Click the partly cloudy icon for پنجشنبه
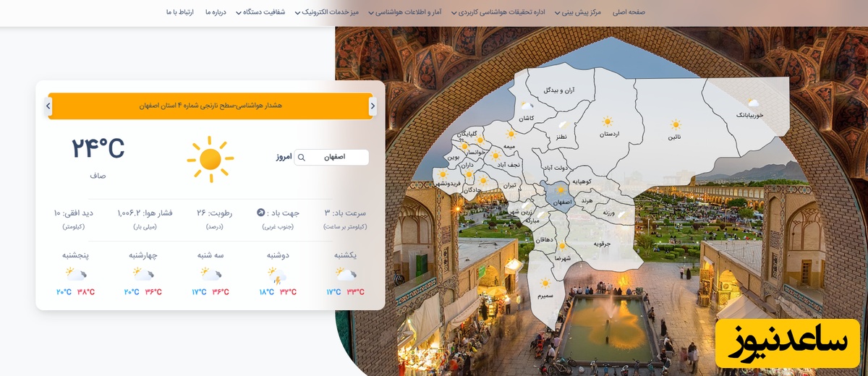The width and height of the screenshot is (868, 376). tap(75, 274)
